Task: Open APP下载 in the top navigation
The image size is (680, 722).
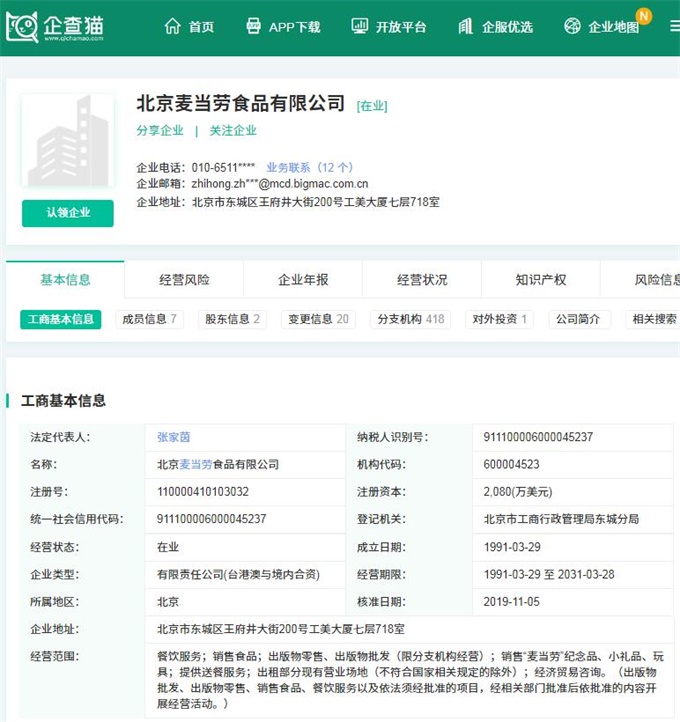Action: pyautogui.click(x=295, y=27)
